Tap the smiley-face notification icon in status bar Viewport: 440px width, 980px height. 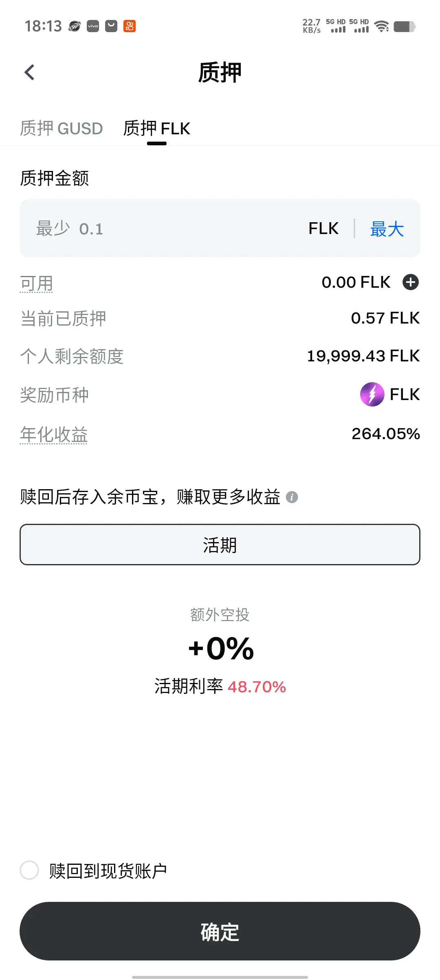point(111,26)
